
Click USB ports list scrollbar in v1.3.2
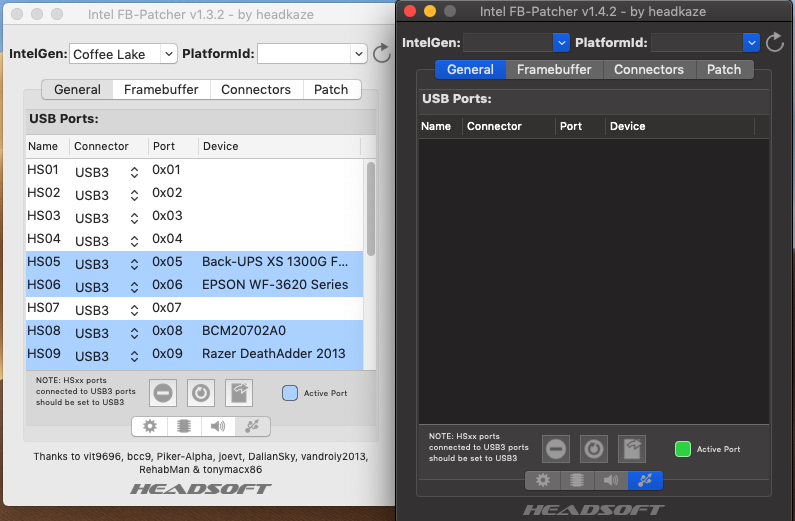tap(371, 209)
